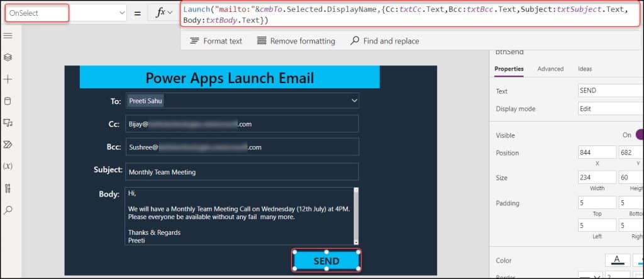Select the Preeti Sahu selected item

[145, 101]
